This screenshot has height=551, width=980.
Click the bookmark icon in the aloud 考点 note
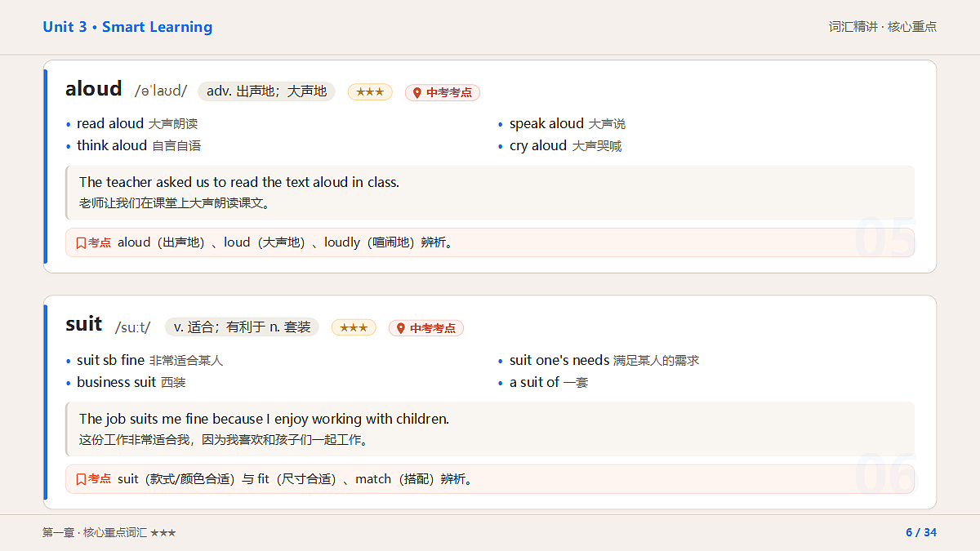click(81, 242)
